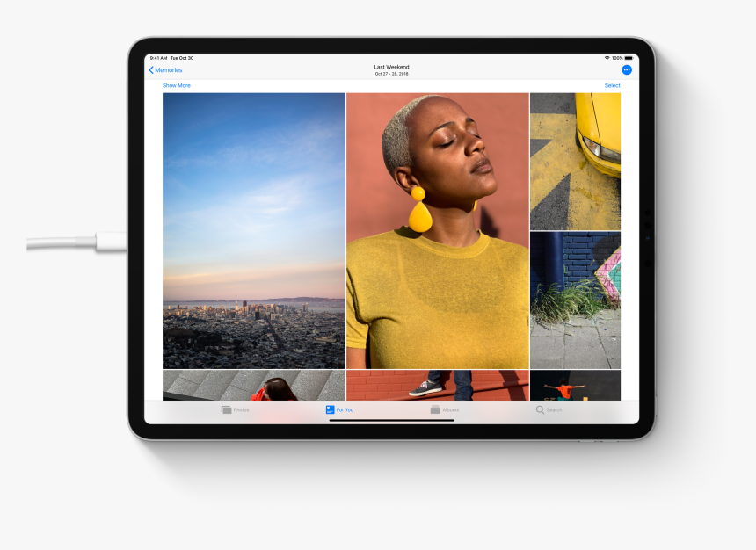This screenshot has width=756, height=550.
Task: Open the grass and graffiti wall photo
Action: point(576,299)
